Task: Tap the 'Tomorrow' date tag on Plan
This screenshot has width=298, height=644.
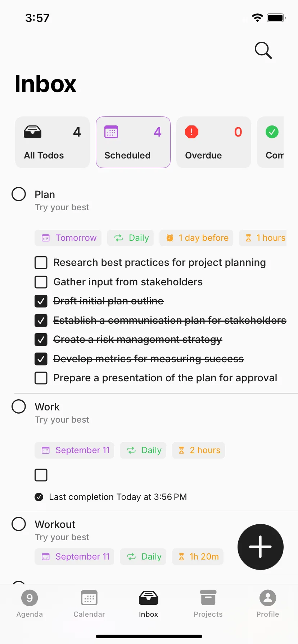Action: click(68, 238)
